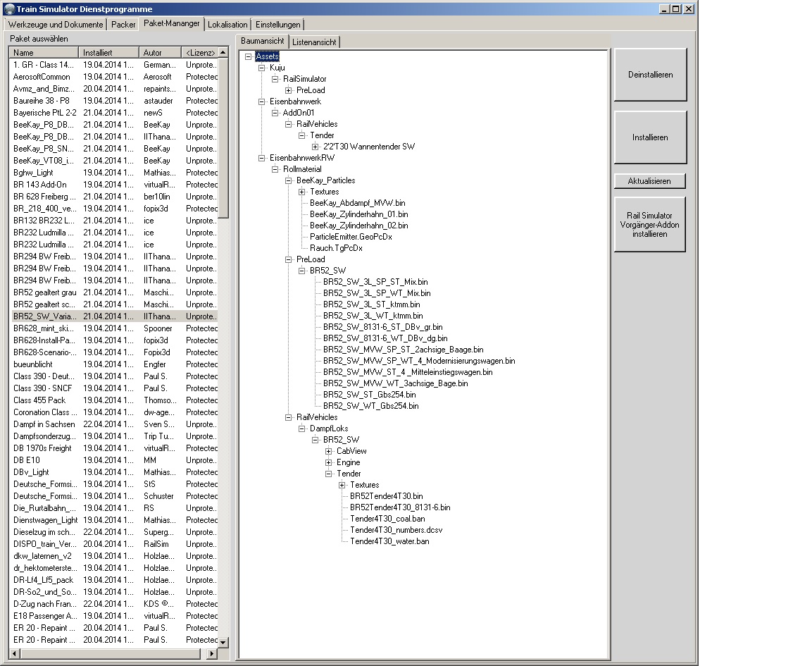
Task: Select the Class 455 Pack package
Action: click(115, 400)
